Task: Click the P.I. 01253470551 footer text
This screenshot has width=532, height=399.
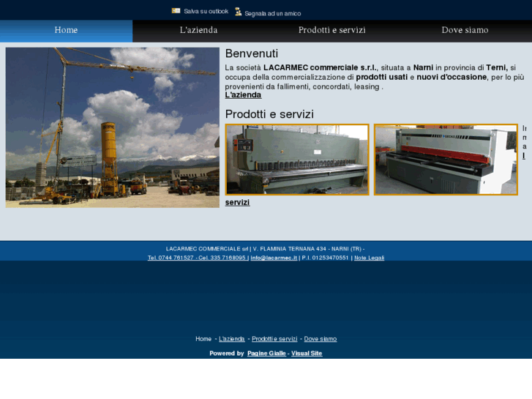Action: [325, 258]
